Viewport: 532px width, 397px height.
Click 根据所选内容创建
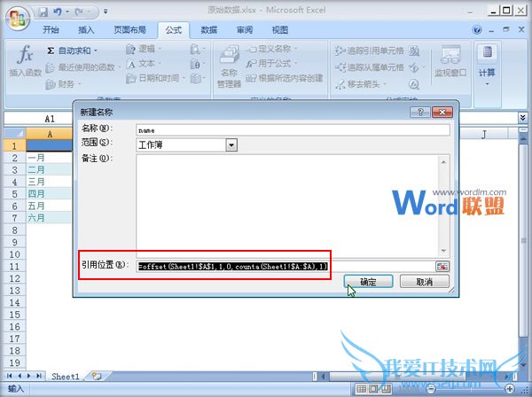[x=285, y=78]
